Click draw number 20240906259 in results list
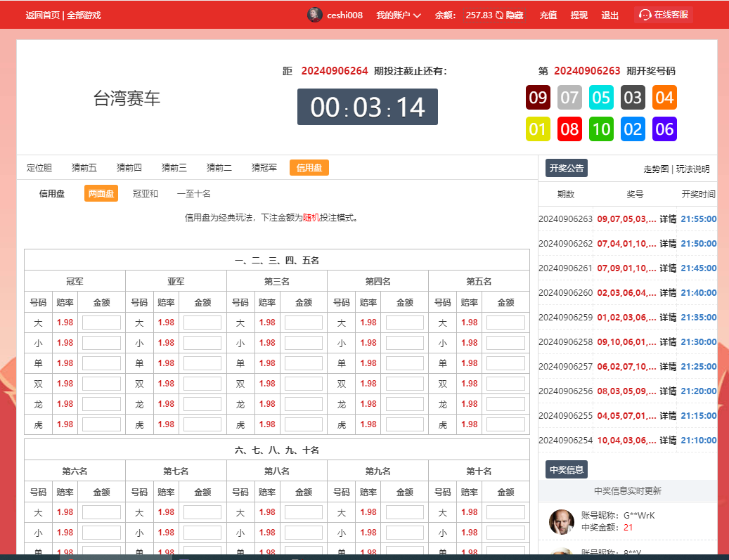729x560 pixels. click(x=565, y=318)
